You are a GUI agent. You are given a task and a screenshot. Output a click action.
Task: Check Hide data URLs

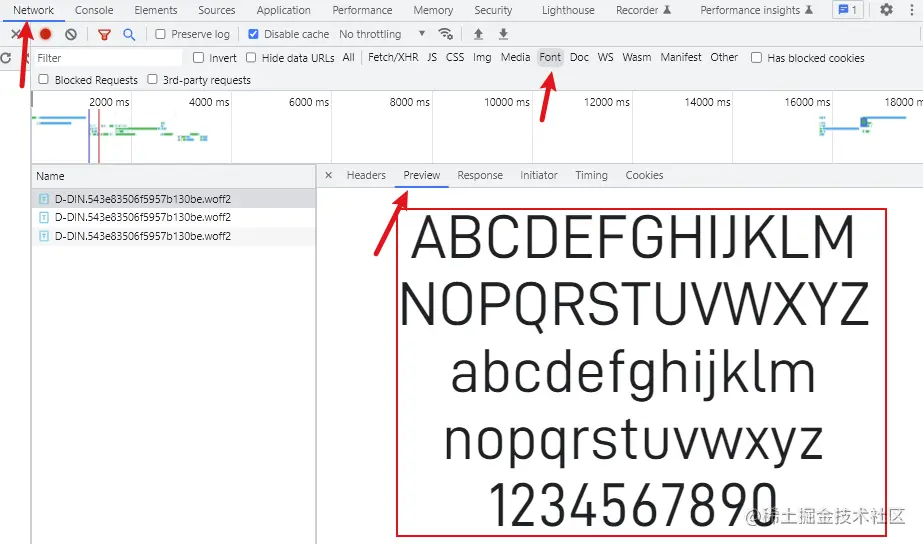pos(251,58)
